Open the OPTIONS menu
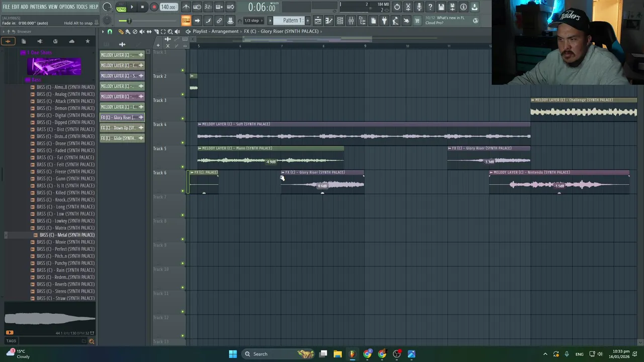 67,7
